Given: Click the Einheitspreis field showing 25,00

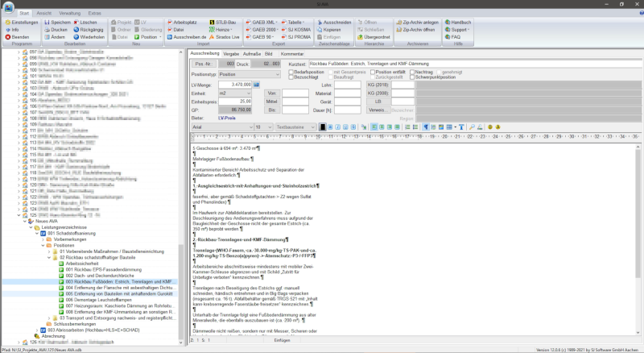Looking at the screenshot, I should click(235, 102).
